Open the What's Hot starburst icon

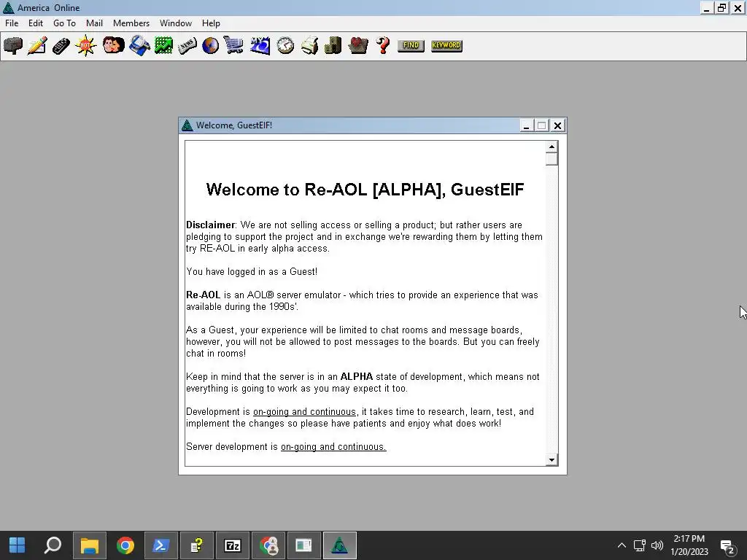click(x=86, y=46)
